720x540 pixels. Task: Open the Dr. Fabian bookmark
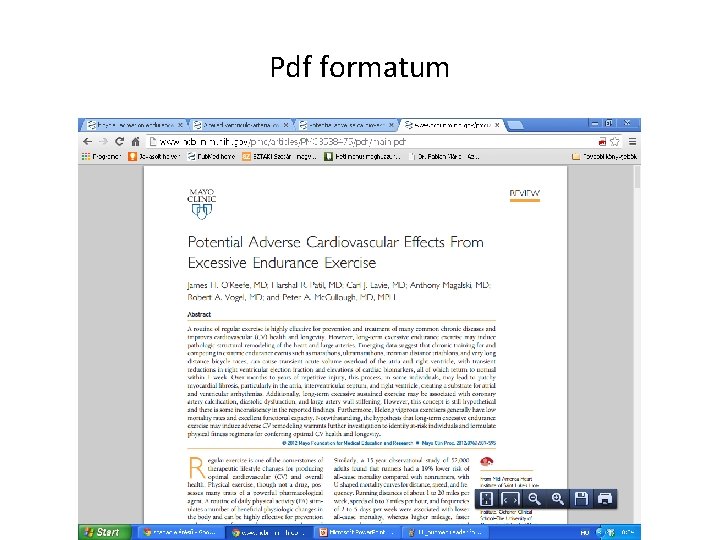tap(444, 157)
